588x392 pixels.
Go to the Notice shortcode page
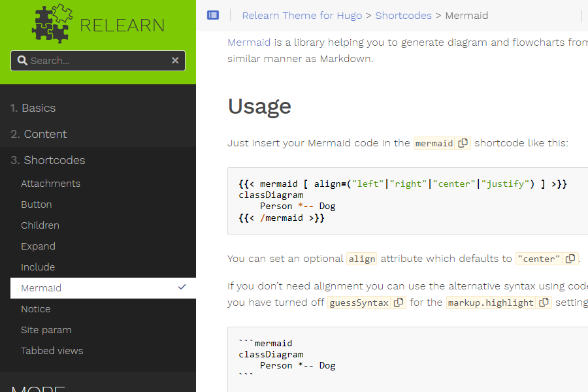pyautogui.click(x=35, y=309)
